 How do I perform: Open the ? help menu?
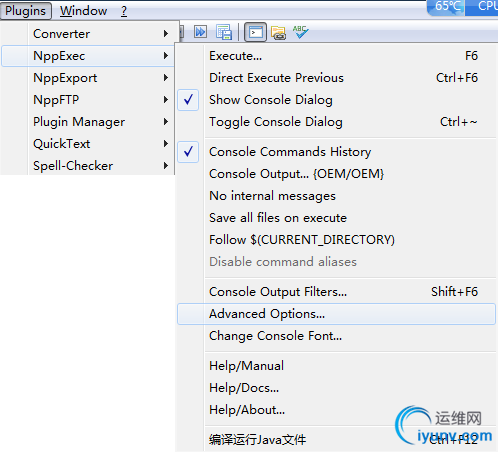(x=124, y=11)
